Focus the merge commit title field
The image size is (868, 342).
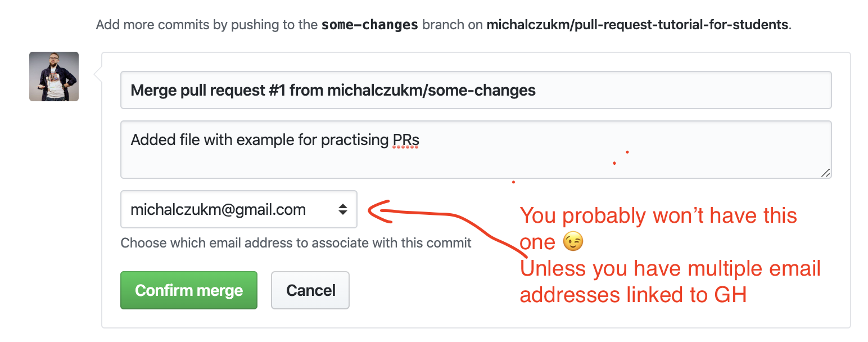476,90
